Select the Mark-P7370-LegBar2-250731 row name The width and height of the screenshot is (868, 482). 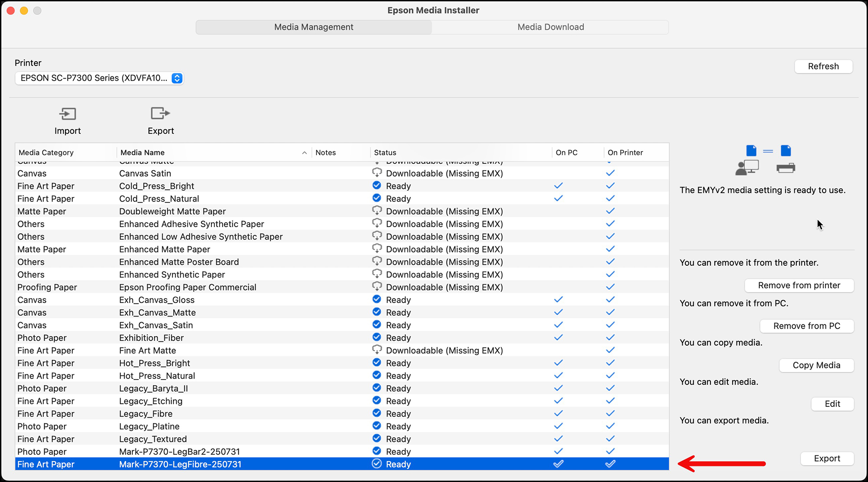tap(179, 452)
